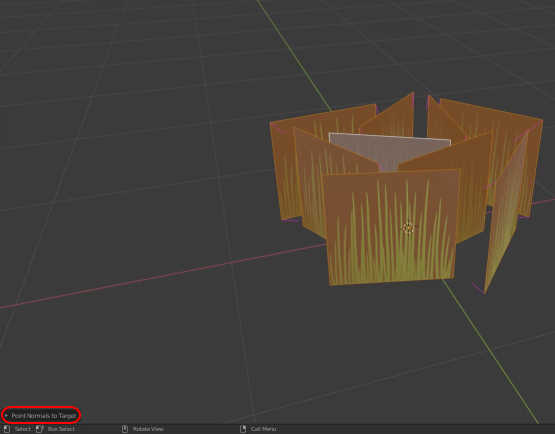This screenshot has width=555, height=434.
Task: Click the Box Select mouse icon in status bar
Action: (x=39, y=429)
